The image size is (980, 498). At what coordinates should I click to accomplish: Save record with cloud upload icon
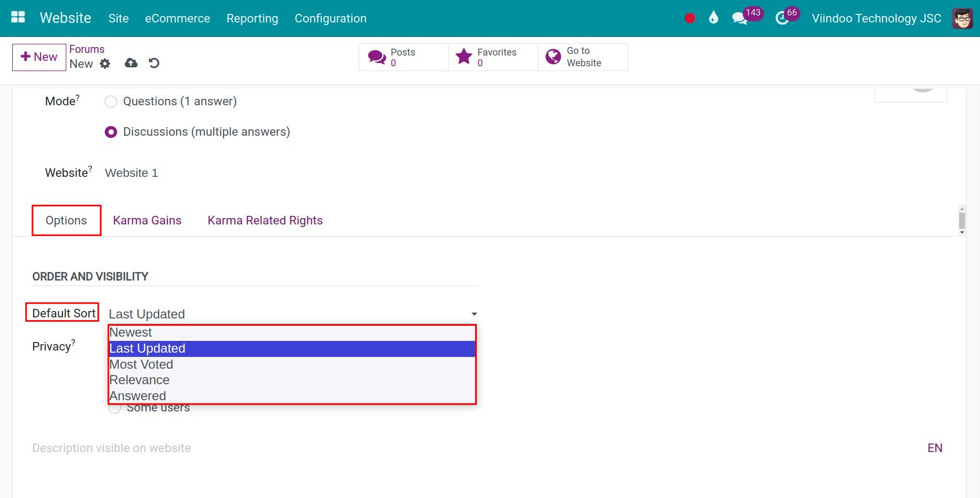point(131,63)
